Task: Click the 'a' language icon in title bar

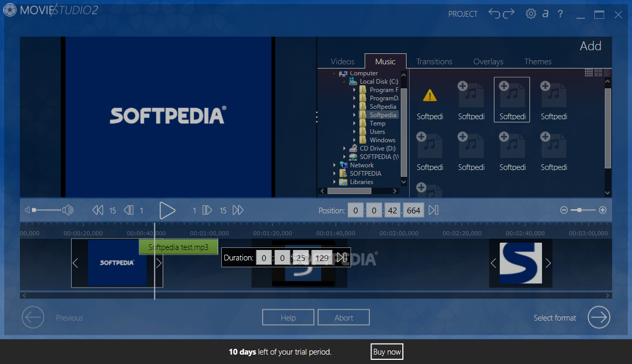Action: click(545, 14)
